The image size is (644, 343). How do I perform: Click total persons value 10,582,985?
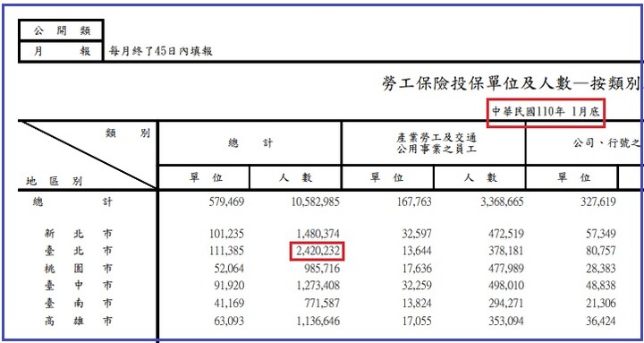(316, 202)
